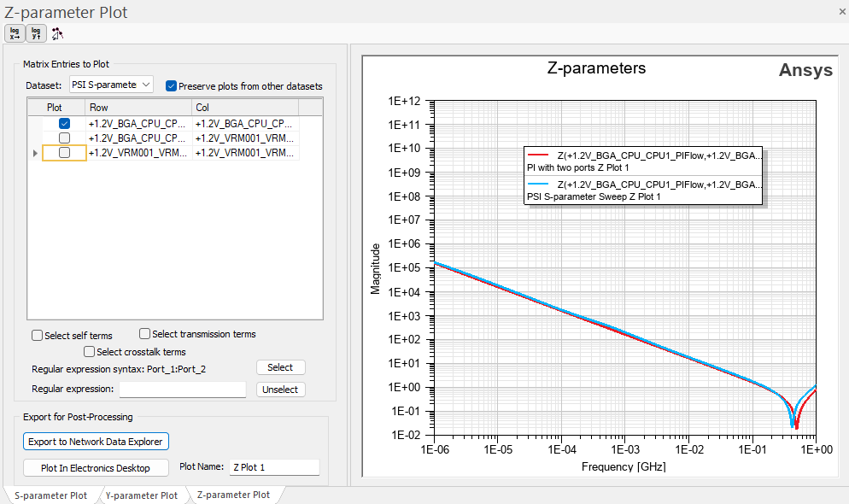Switch to the S-parameter Plot tab

[x=50, y=495]
